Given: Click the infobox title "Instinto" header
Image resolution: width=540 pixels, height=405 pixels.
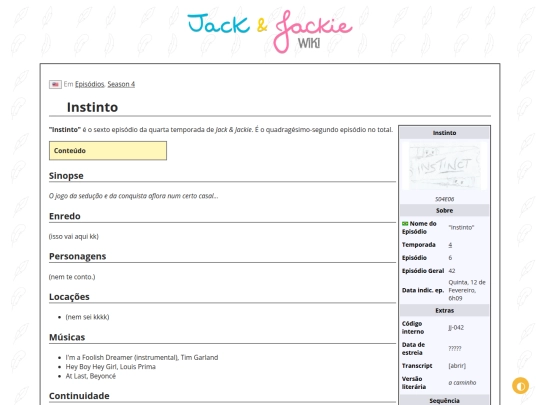Looking at the screenshot, I should [444, 133].
